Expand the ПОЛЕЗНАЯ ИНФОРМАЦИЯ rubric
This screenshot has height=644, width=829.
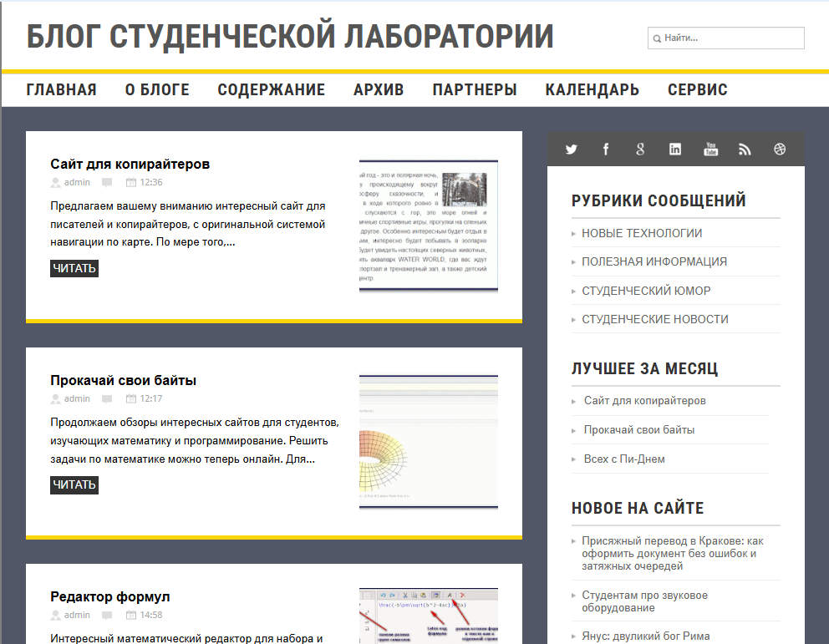(654, 261)
